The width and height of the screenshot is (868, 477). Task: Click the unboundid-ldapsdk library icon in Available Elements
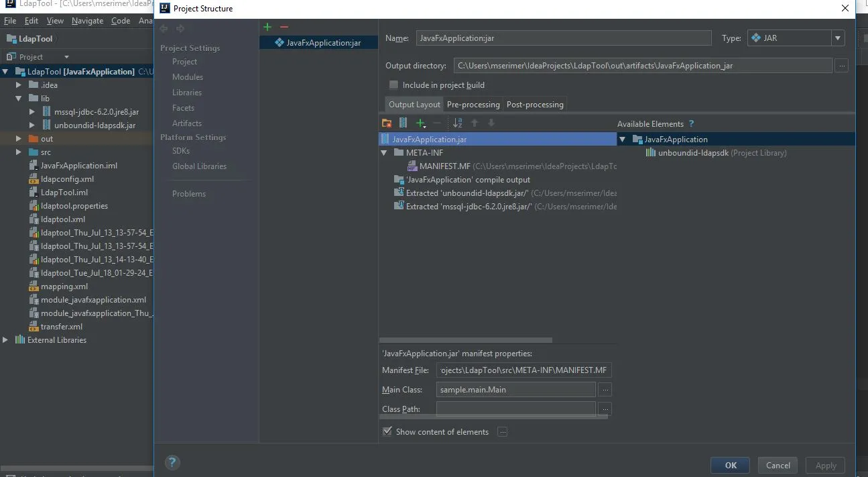(x=651, y=153)
